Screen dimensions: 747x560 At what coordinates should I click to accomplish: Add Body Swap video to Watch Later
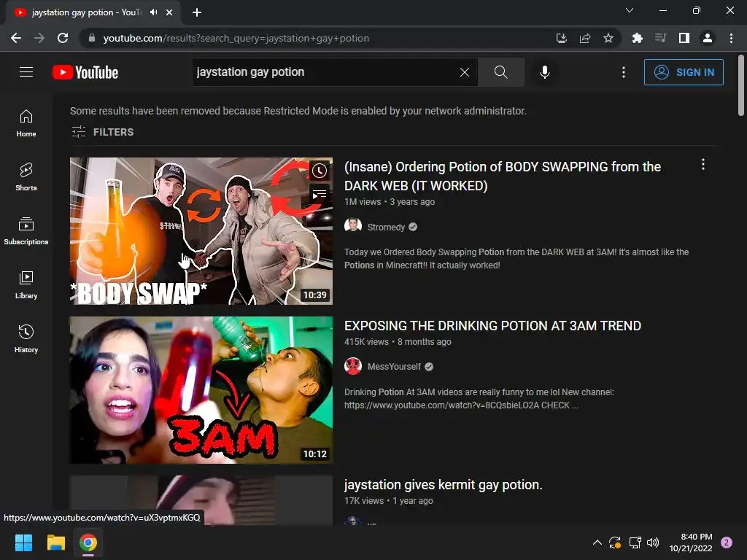pyautogui.click(x=320, y=171)
